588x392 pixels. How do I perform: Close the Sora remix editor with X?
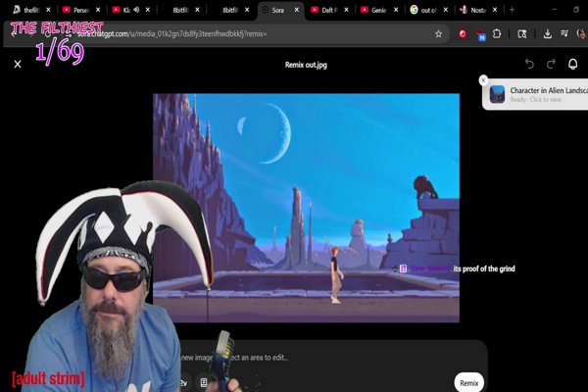(18, 64)
